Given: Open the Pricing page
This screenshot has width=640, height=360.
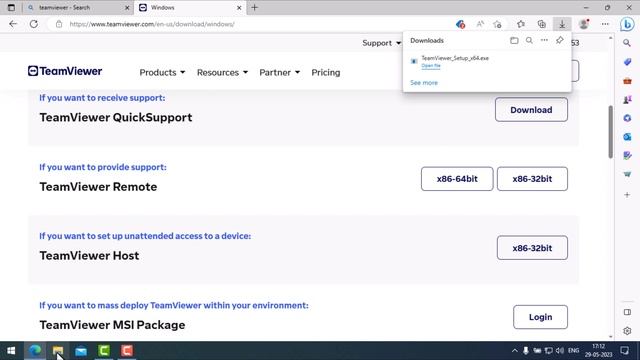Looking at the screenshot, I should coord(326,73).
